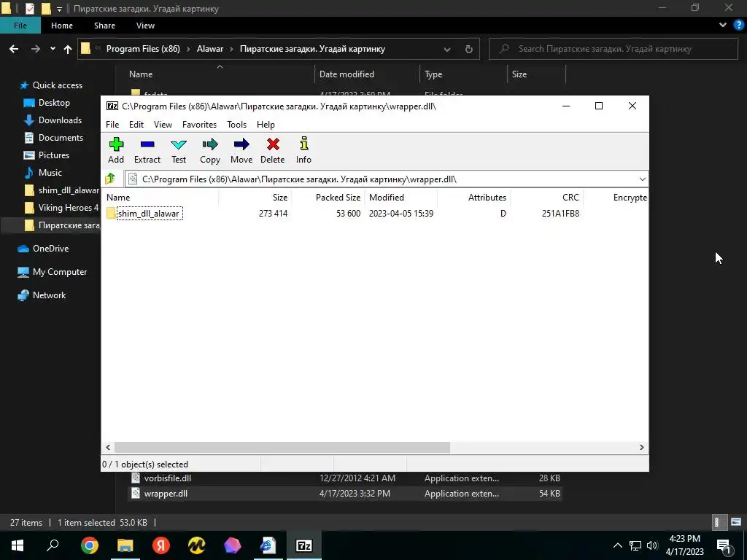Select the shim_dll_alawar folder in 7-Zip
The width and height of the screenshot is (747, 560).
pos(149,214)
